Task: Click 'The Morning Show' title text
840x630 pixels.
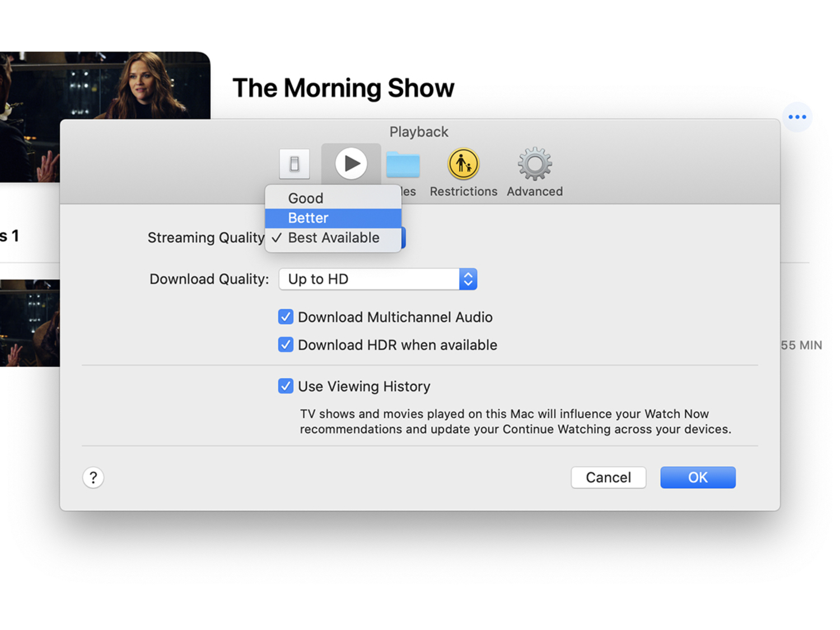Action: click(343, 88)
